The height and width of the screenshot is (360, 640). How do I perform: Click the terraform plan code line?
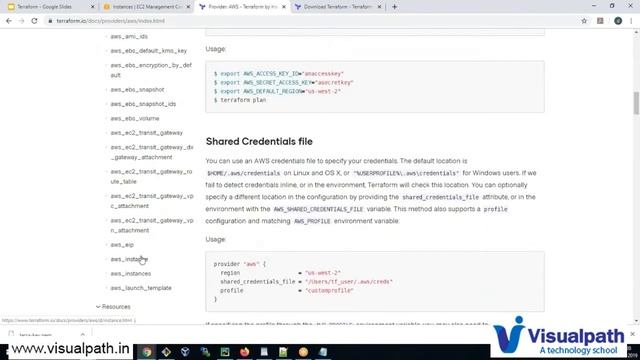pyautogui.click(x=240, y=100)
